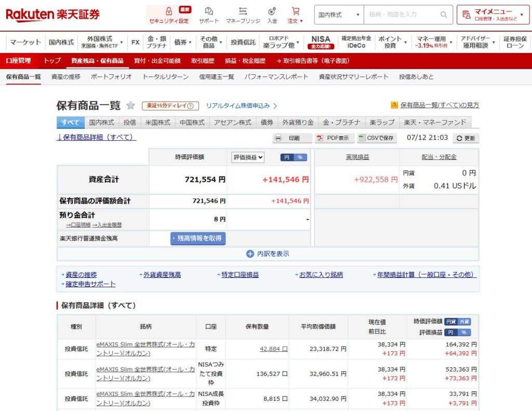Open 年間損益計算（一般口座・その他） link
Image resolution: width=532 pixels, height=411 pixels.
pos(427,274)
